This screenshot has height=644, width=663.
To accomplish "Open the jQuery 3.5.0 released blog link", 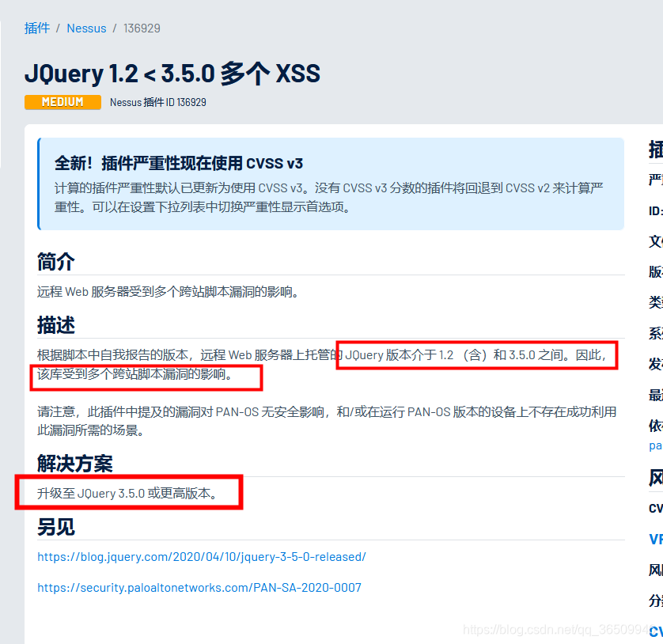I will point(202,557).
